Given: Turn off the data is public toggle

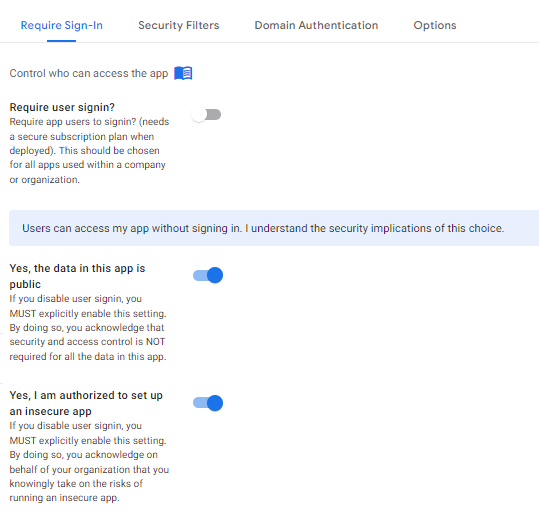Looking at the screenshot, I should pyautogui.click(x=208, y=275).
